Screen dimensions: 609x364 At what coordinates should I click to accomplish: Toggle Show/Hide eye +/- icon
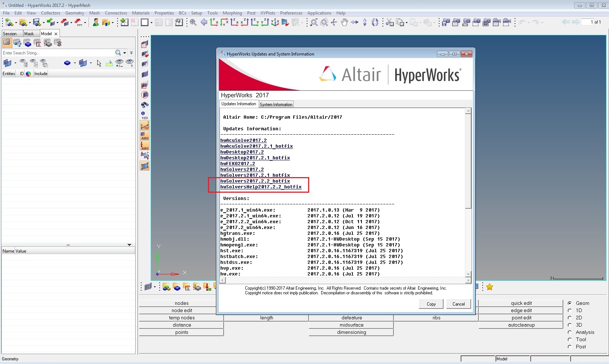[x=119, y=64]
